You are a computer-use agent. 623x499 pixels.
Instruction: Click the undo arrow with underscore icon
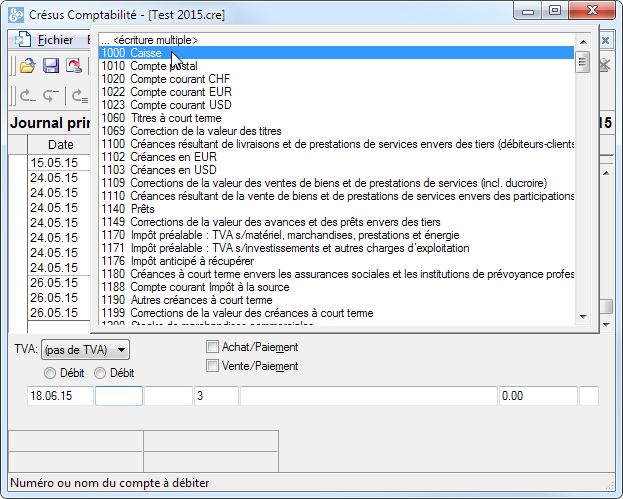pyautogui.click(x=28, y=96)
